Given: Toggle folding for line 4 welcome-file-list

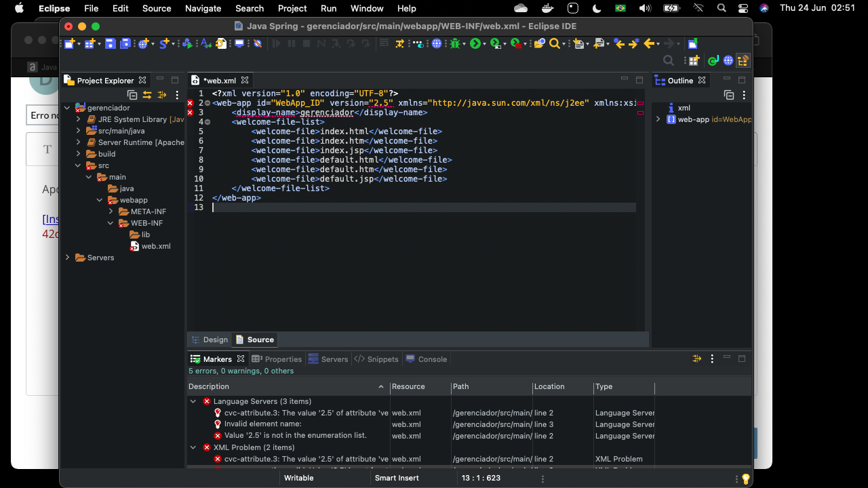Looking at the screenshot, I should pos(208,122).
